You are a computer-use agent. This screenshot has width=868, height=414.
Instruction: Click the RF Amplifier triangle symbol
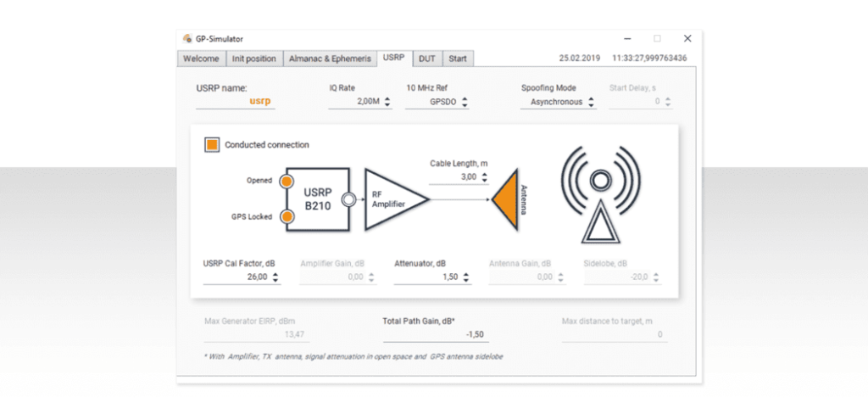click(x=392, y=199)
